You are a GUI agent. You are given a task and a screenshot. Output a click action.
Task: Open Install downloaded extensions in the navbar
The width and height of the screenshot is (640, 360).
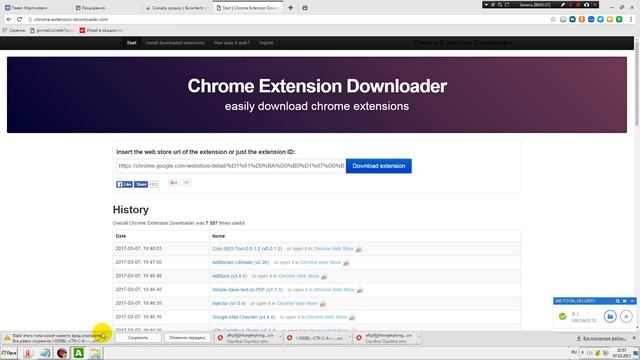pyautogui.click(x=175, y=43)
